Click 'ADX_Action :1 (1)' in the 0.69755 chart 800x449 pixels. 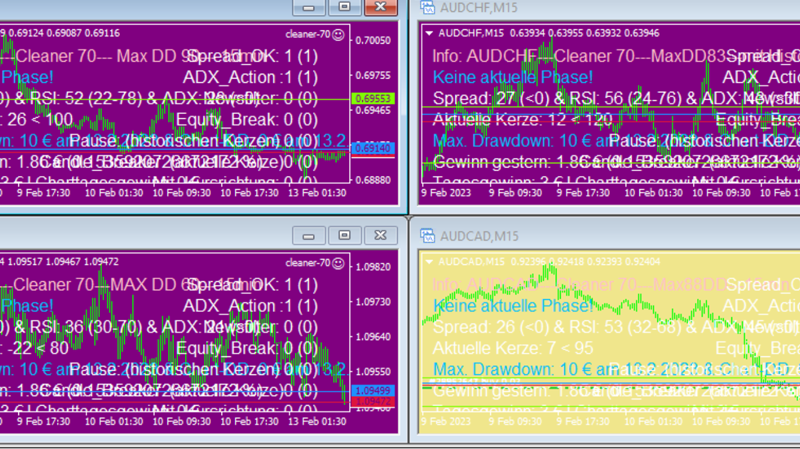250,78
